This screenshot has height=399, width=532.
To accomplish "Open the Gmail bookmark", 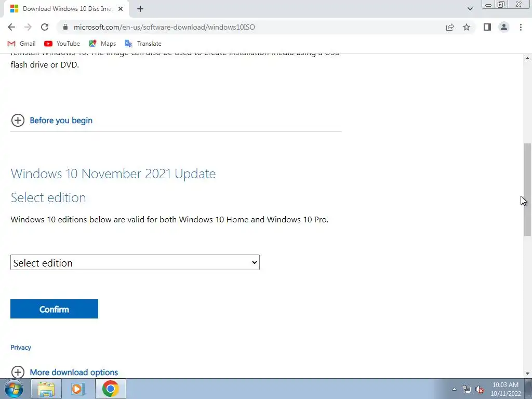I will pyautogui.click(x=21, y=44).
